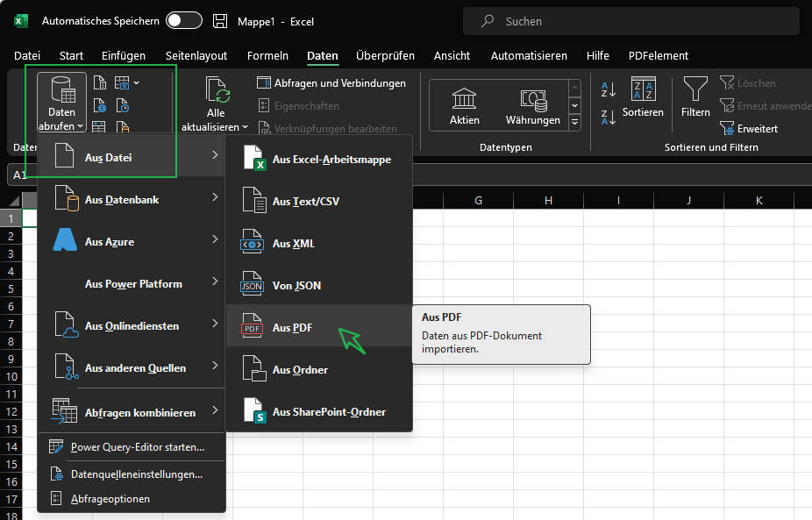The width and height of the screenshot is (812, 520).
Task: Sort A to Z ascending
Action: coord(608,89)
